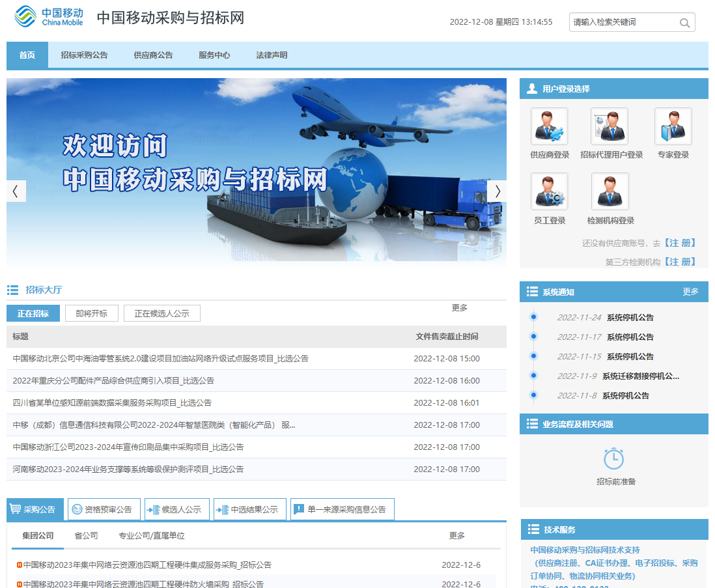Click the 供应商登录 avatar icon
Screen dimensions: 715x588
pos(550,126)
